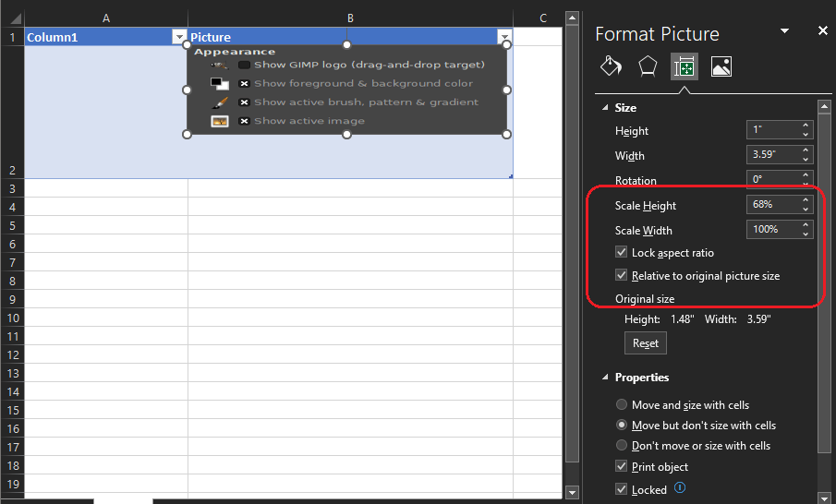836x504 pixels.
Task: Select Move and size with cells
Action: (622, 404)
